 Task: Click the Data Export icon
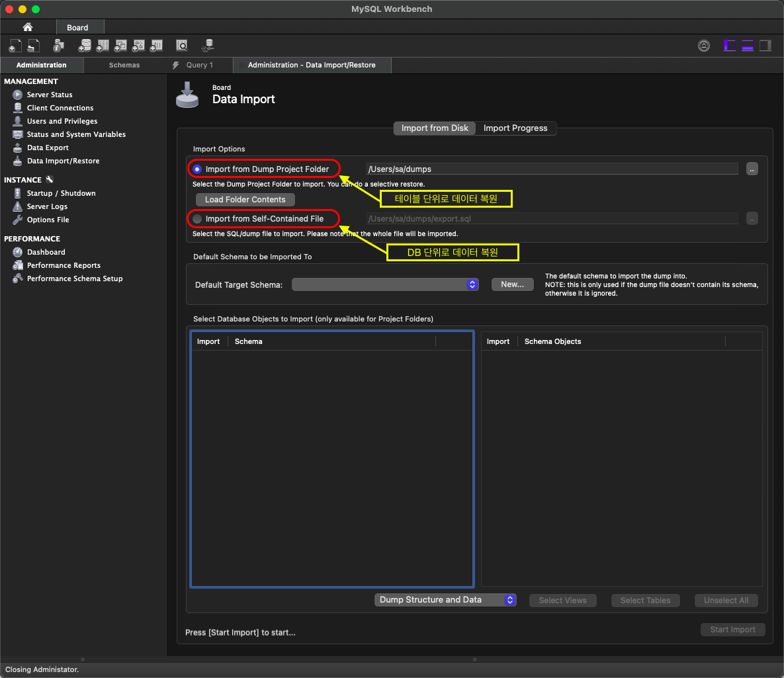[17, 148]
